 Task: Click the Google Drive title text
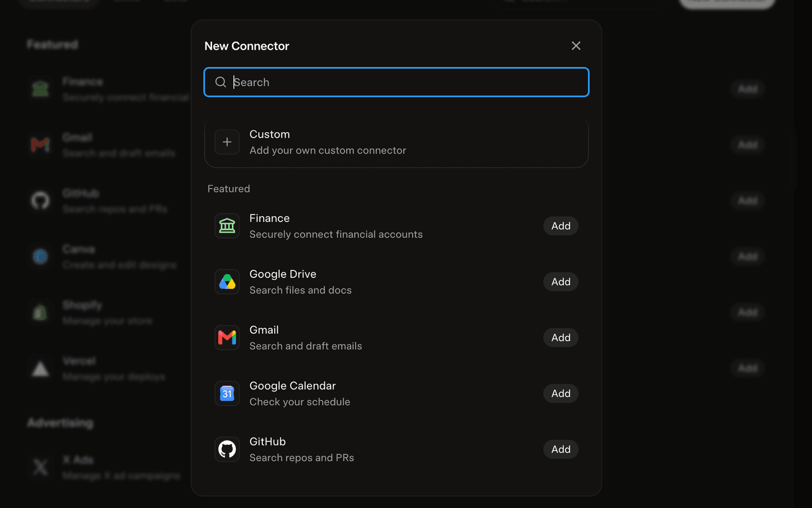tap(283, 274)
